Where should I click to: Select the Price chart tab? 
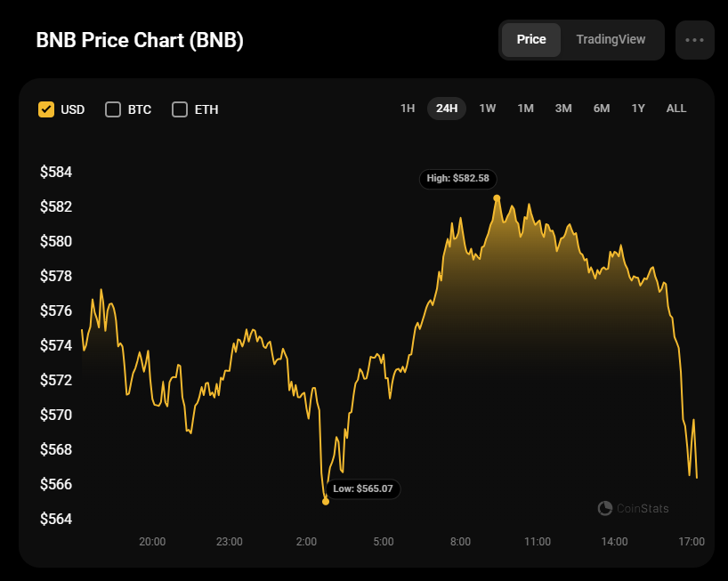[531, 40]
